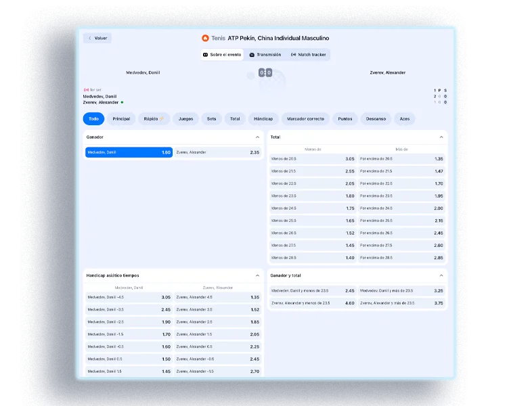This screenshot has width=532, height=406.
Task: Collapse the Ganador market section
Action: pyautogui.click(x=257, y=137)
